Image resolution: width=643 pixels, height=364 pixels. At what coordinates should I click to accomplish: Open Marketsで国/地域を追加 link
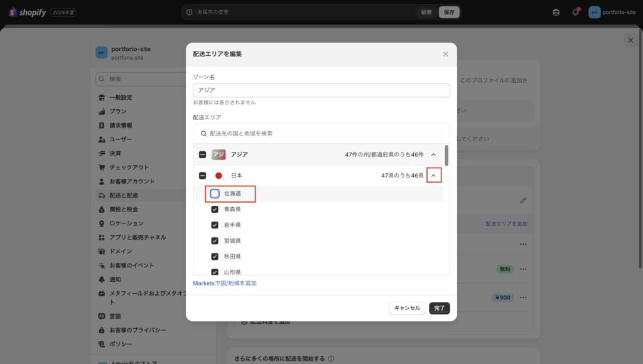point(225,283)
